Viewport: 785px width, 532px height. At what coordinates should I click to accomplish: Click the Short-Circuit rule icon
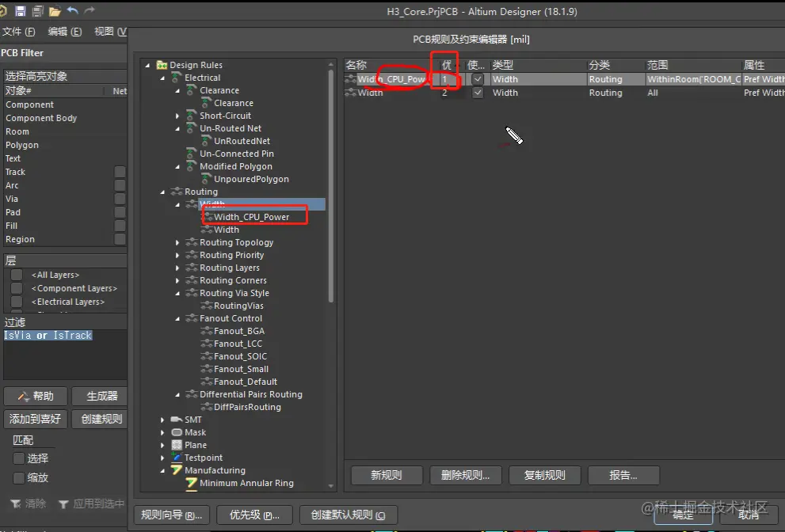(x=191, y=115)
